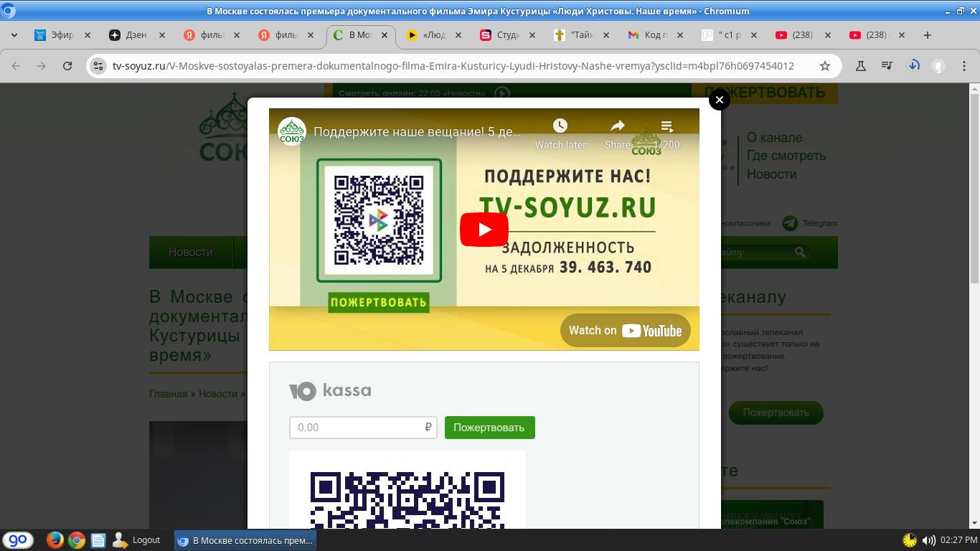Close the Эфир tab

click(x=88, y=35)
